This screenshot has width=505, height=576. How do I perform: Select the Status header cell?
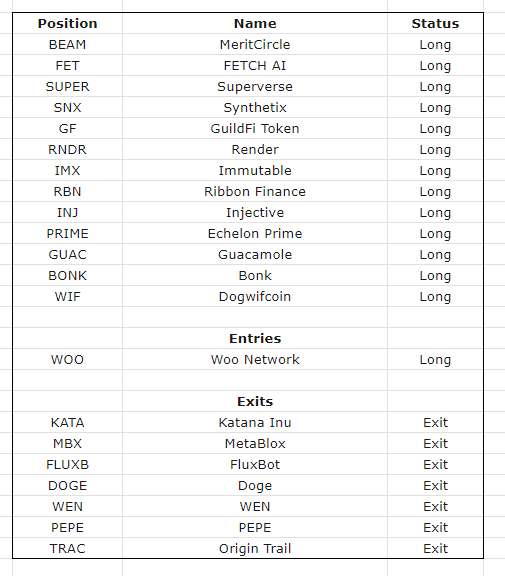[435, 24]
